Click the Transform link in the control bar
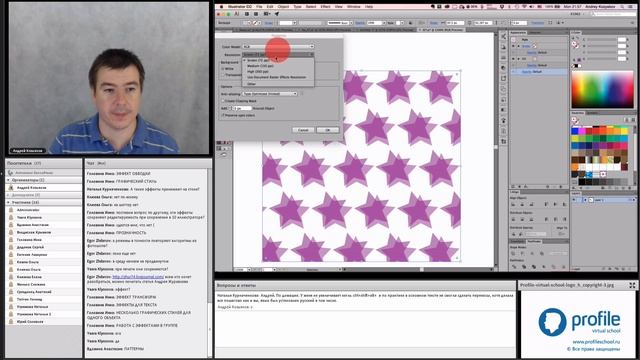The width and height of the screenshot is (640, 360). point(538,23)
